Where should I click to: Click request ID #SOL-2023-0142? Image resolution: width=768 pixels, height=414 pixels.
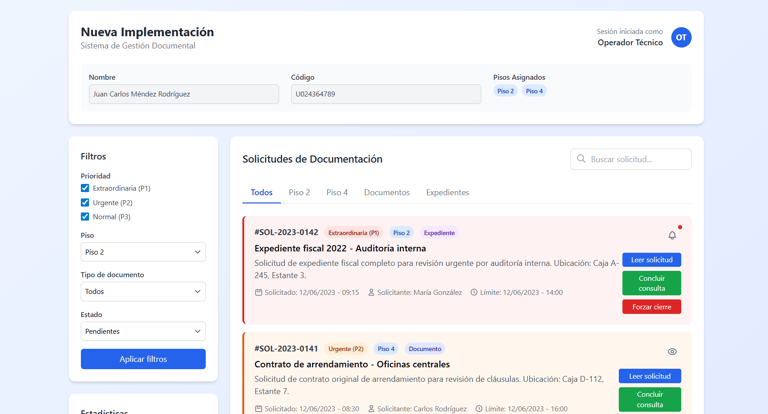[x=286, y=232]
